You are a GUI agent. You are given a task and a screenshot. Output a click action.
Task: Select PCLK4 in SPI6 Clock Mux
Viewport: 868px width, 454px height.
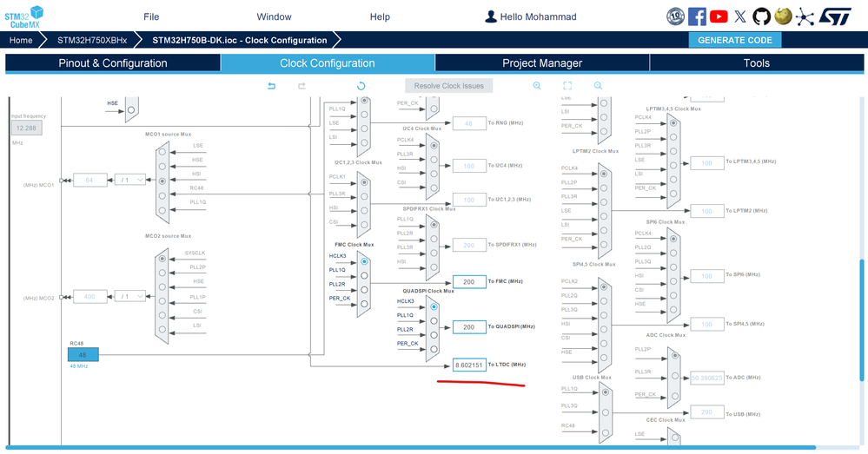(673, 239)
